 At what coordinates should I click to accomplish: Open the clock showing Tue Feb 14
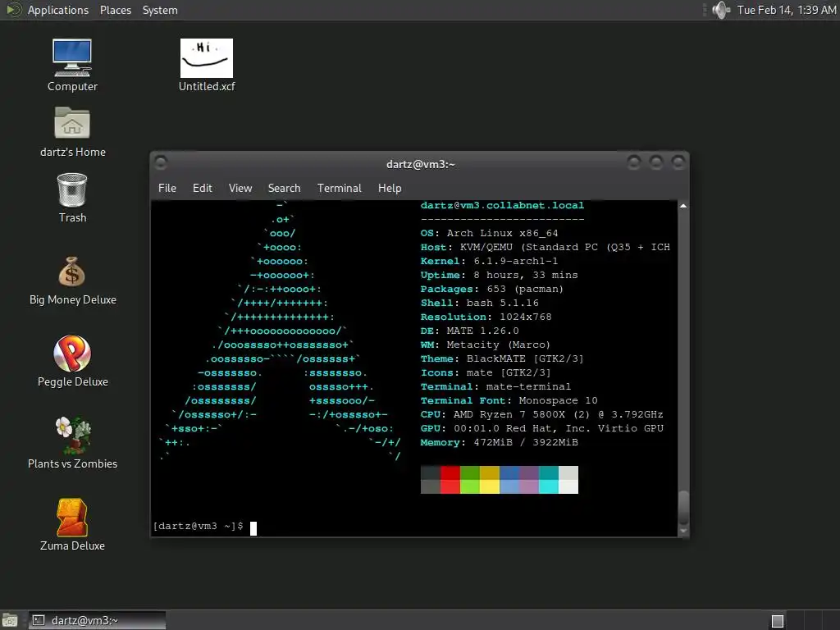(x=787, y=10)
